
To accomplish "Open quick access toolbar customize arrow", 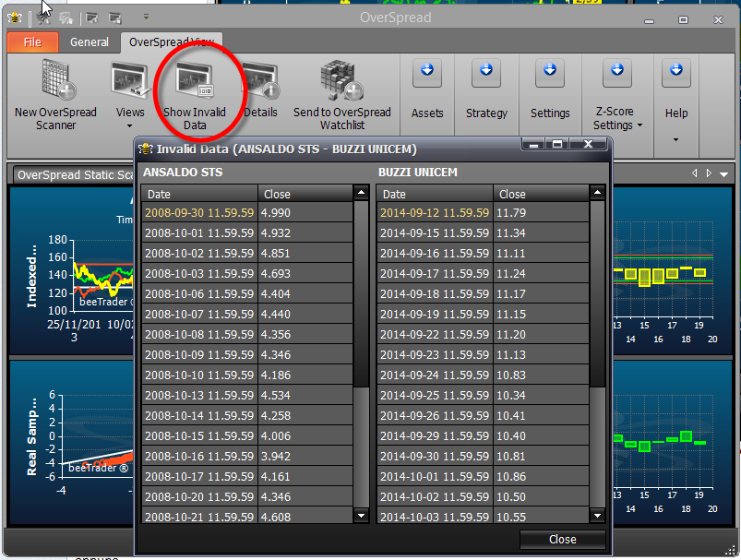I will coord(146,17).
